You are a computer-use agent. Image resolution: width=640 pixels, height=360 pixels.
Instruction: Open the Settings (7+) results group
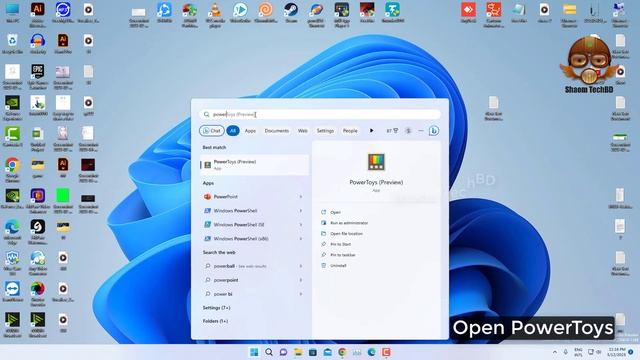coord(216,308)
